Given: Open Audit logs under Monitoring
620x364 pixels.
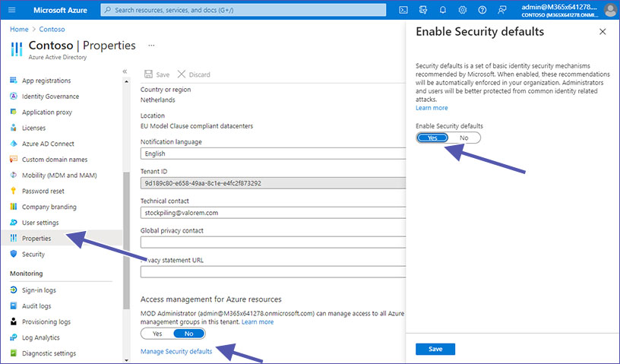Looking at the screenshot, I should tap(36, 305).
